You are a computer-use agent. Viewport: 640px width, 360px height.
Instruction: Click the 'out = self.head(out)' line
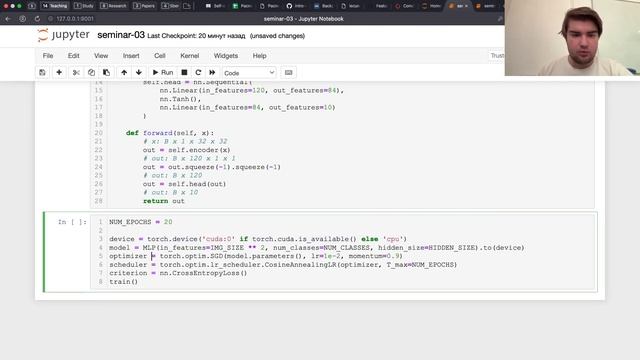[184, 184]
